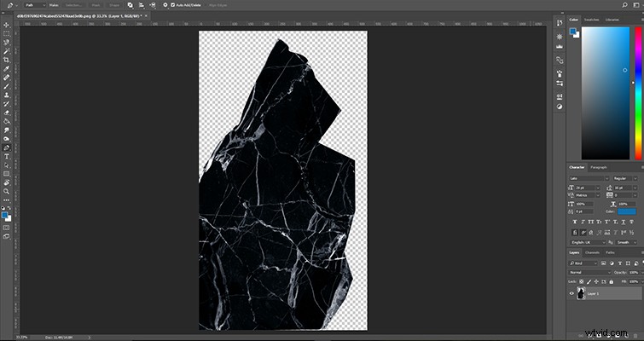This screenshot has width=644, height=341.
Task: Open the pen options gear menu
Action: (x=165, y=5)
